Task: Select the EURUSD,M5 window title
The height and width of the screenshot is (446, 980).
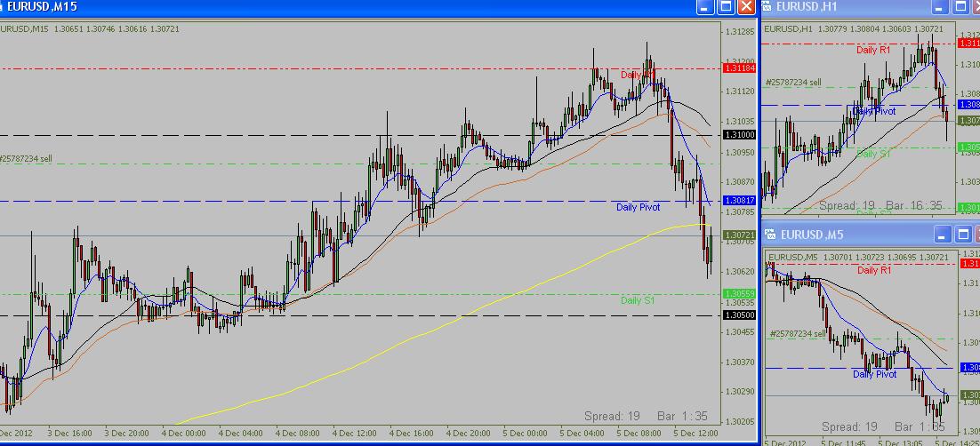Action: pyautogui.click(x=812, y=235)
